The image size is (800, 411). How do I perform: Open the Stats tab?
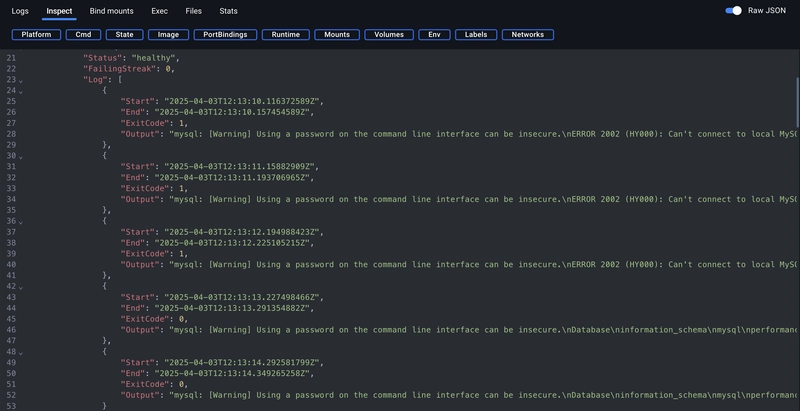(x=228, y=11)
